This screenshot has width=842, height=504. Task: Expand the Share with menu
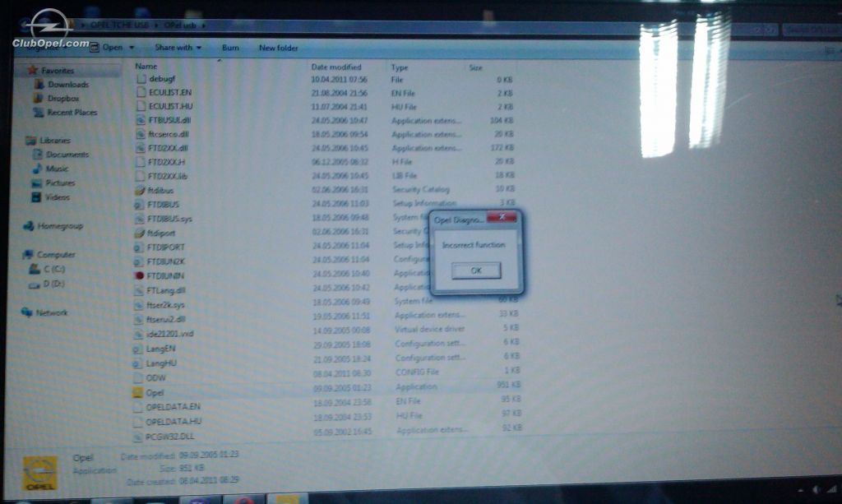pos(178,47)
